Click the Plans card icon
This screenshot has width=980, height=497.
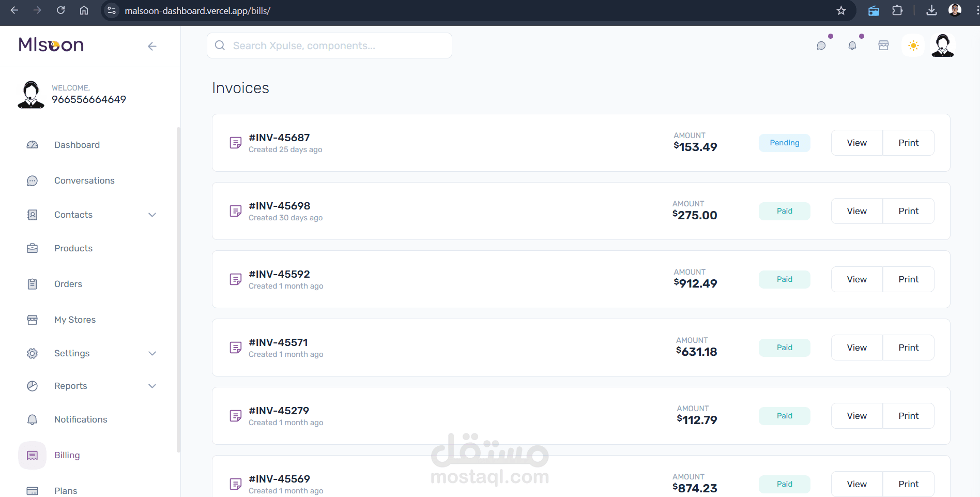tap(32, 491)
